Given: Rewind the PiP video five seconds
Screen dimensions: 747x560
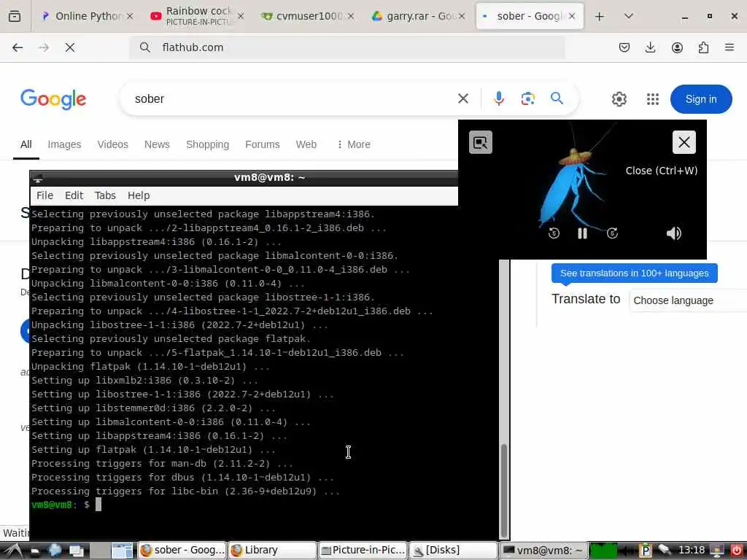Looking at the screenshot, I should [x=554, y=233].
